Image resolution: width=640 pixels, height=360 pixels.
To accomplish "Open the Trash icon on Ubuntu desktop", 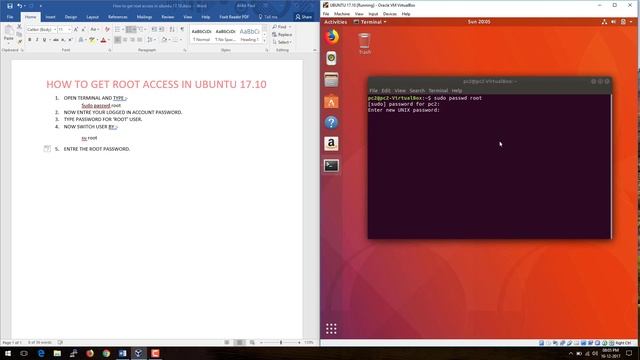I will (x=364, y=43).
